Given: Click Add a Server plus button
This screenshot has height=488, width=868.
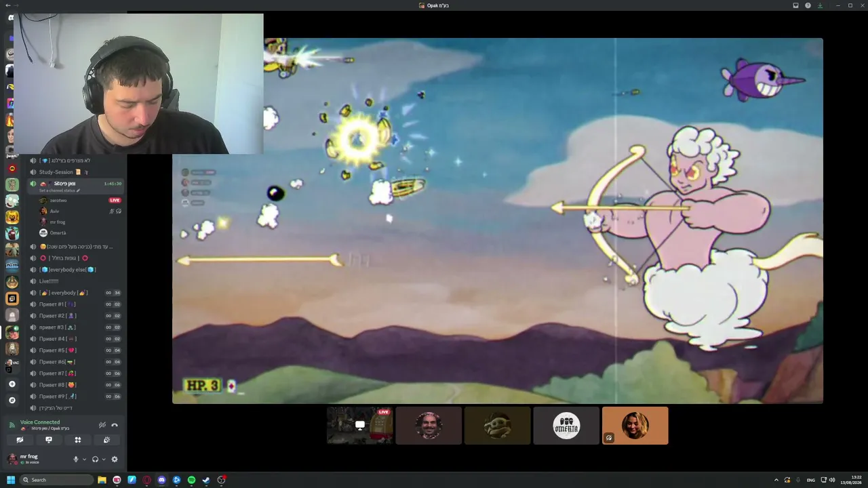Looking at the screenshot, I should 12,384.
